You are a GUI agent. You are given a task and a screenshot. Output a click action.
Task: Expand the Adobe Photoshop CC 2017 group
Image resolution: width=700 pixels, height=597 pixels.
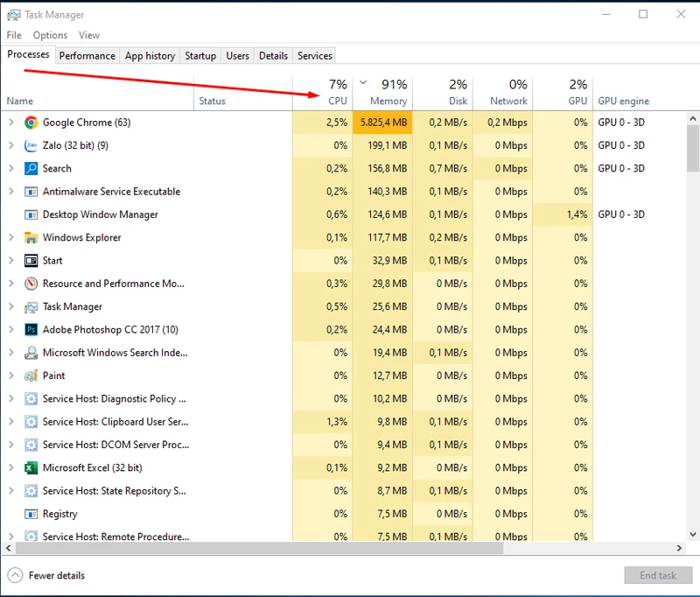tap(11, 329)
